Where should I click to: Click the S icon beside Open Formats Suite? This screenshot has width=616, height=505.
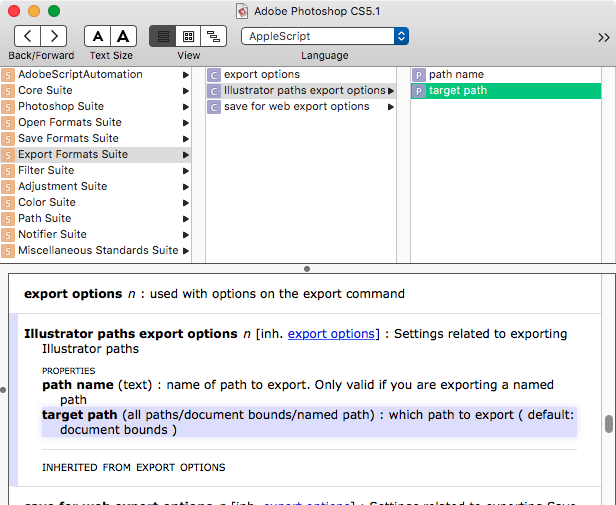(8, 123)
